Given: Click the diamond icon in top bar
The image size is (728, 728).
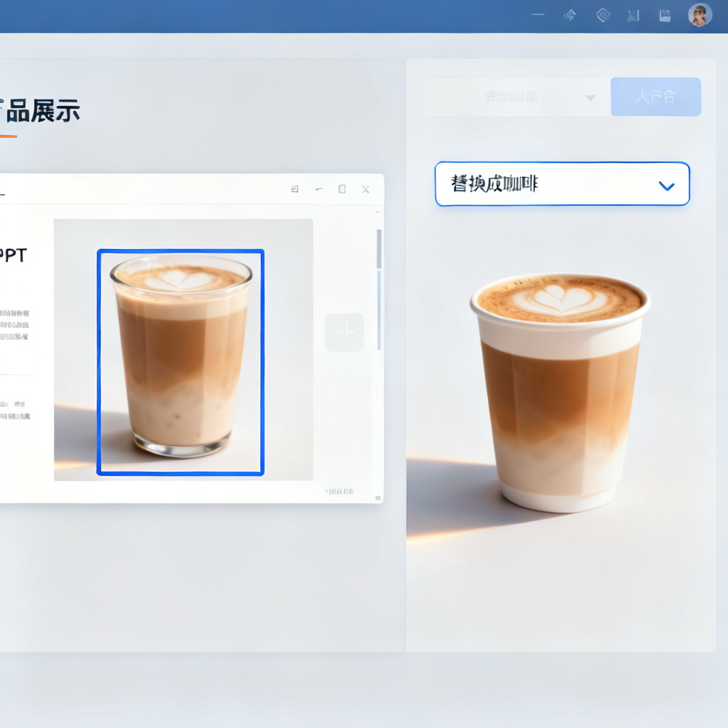Looking at the screenshot, I should coord(603,16).
